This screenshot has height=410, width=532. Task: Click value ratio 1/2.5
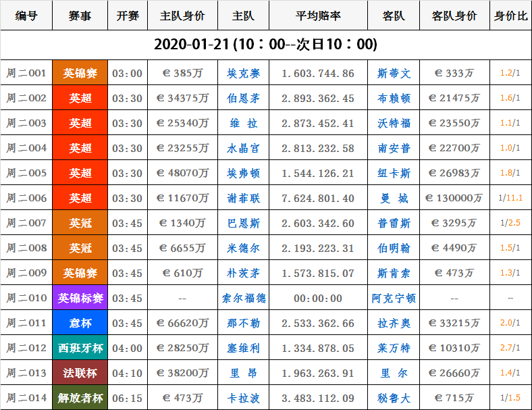[510, 223]
